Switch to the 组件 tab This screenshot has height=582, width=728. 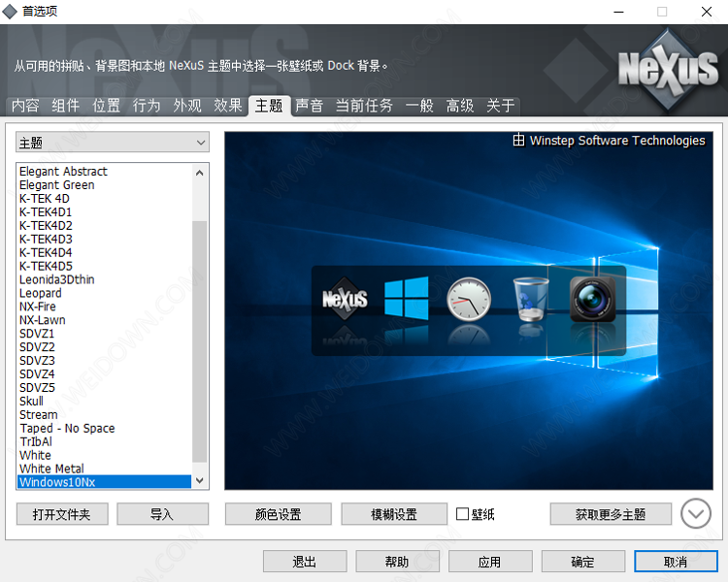pyautogui.click(x=65, y=106)
